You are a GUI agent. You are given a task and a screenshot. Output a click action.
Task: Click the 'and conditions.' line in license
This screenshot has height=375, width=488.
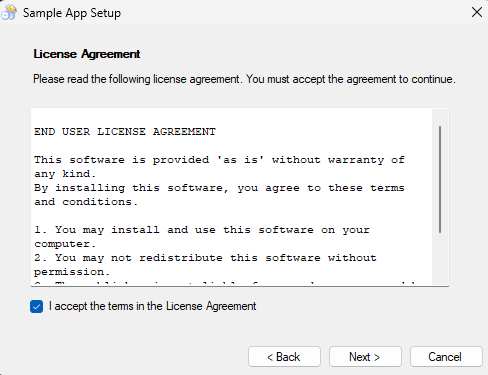click(x=86, y=202)
